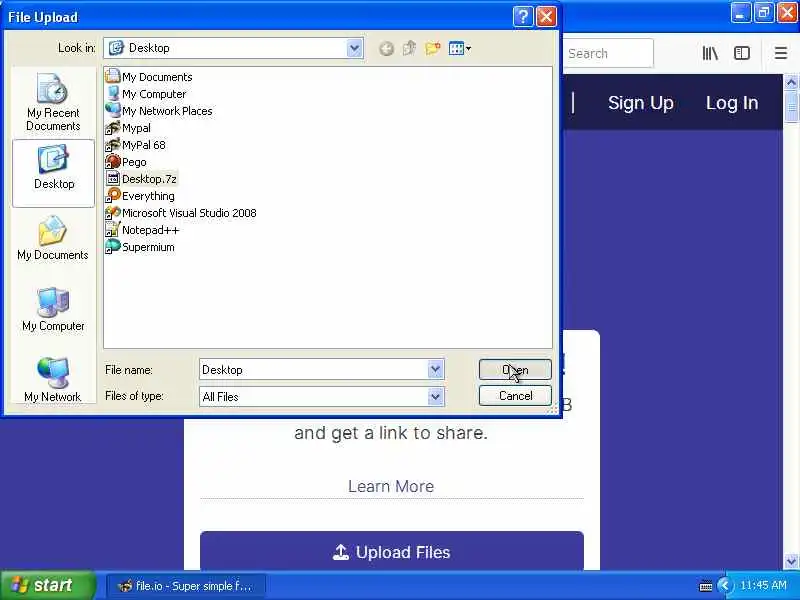Select the My Documents folder in the file list
The width and height of the screenshot is (800, 600).
pyautogui.click(x=149, y=77)
